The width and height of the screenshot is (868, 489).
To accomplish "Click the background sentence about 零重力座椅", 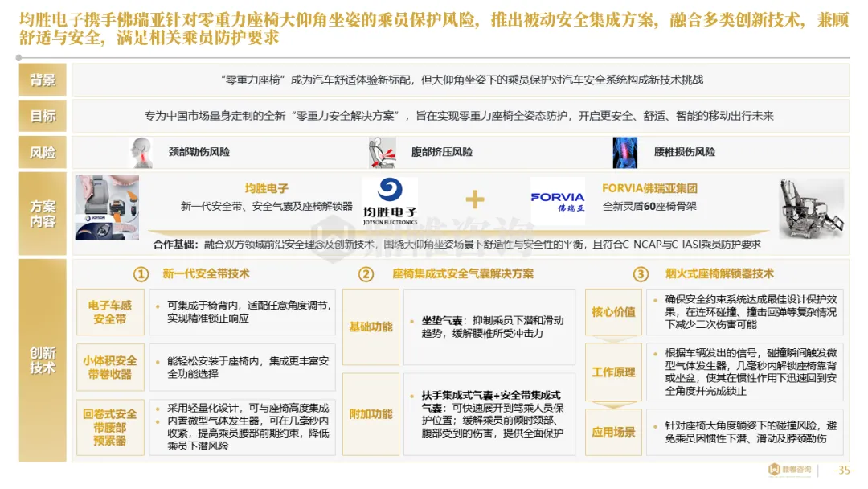I will point(462,80).
